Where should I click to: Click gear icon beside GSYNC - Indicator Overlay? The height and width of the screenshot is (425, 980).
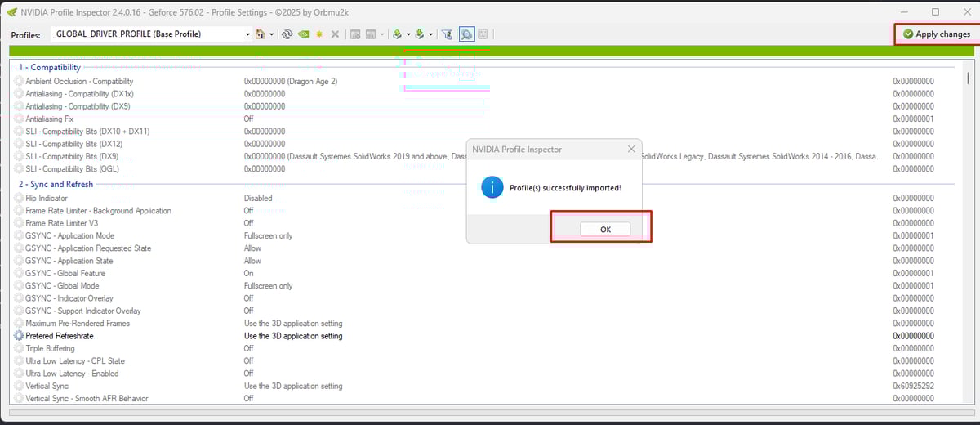pyautogui.click(x=19, y=298)
